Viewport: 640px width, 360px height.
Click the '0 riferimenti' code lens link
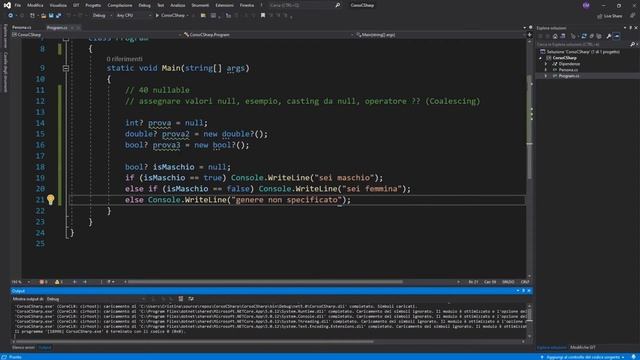[124, 59]
